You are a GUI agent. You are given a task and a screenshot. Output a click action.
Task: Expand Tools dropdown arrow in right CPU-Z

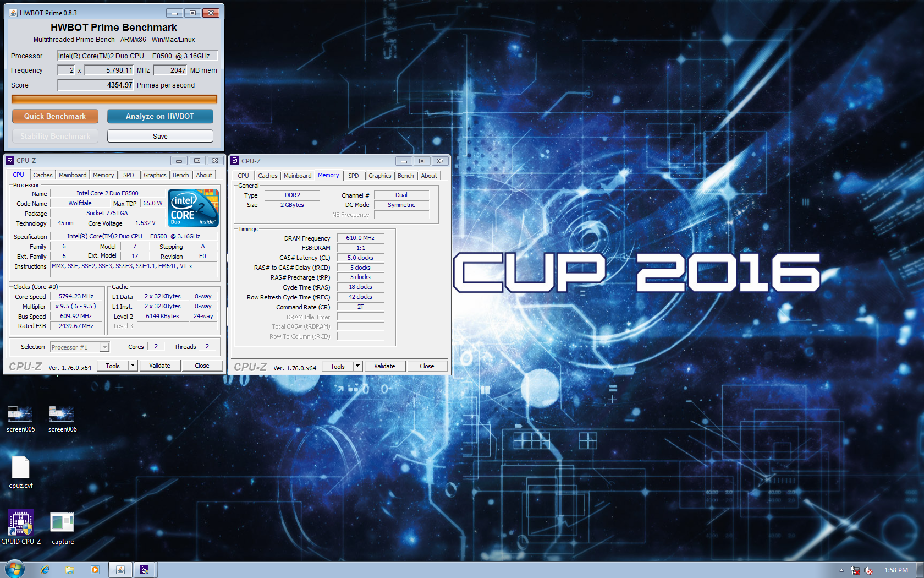[358, 366]
